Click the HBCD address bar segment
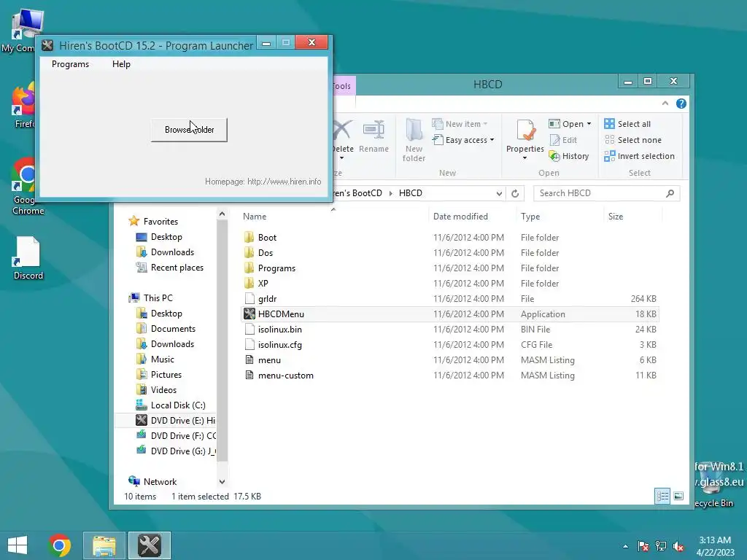This screenshot has height=560, width=747. click(411, 193)
